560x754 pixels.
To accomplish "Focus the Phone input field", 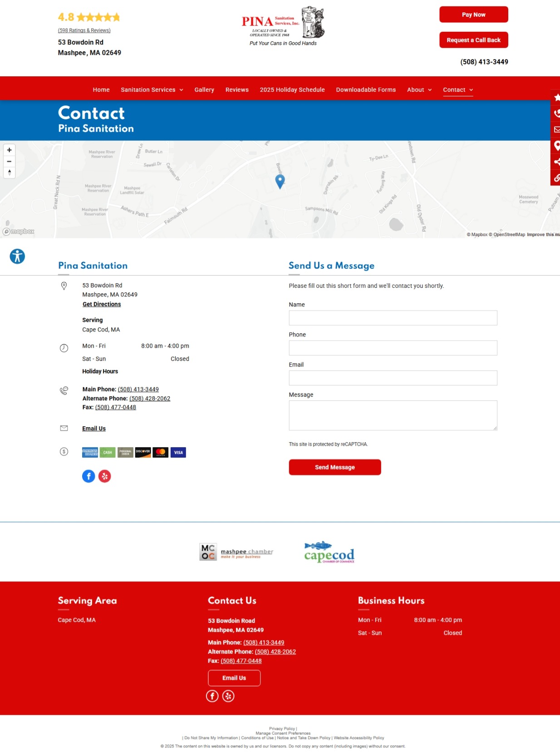I will pyautogui.click(x=393, y=348).
